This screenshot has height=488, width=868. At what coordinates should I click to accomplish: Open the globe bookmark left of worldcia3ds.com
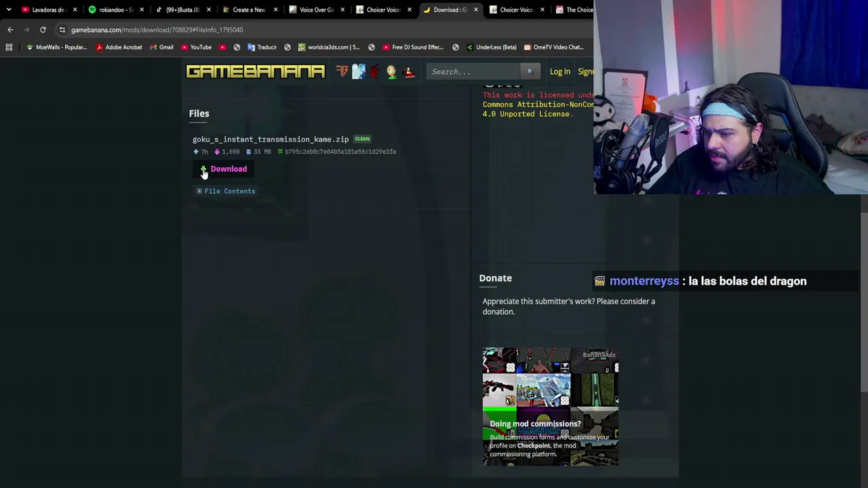[x=288, y=47]
